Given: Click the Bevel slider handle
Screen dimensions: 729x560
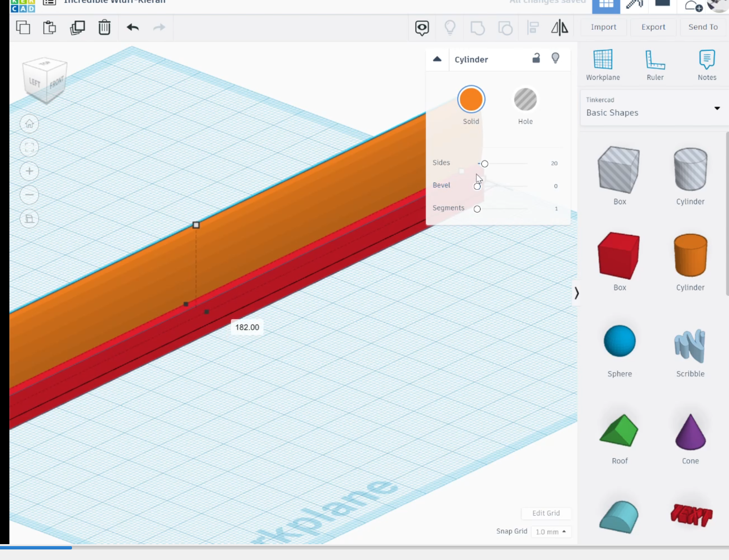Looking at the screenshot, I should pos(477,186).
